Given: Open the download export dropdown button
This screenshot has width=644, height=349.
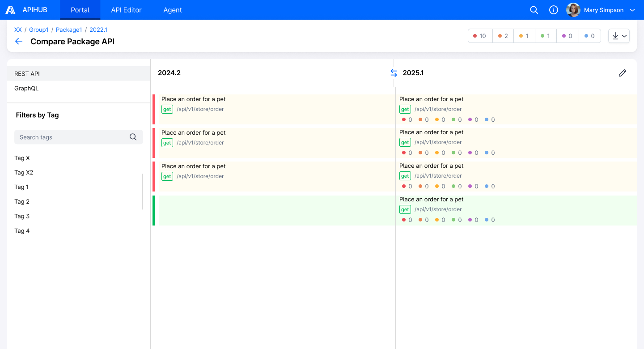Looking at the screenshot, I should [619, 36].
